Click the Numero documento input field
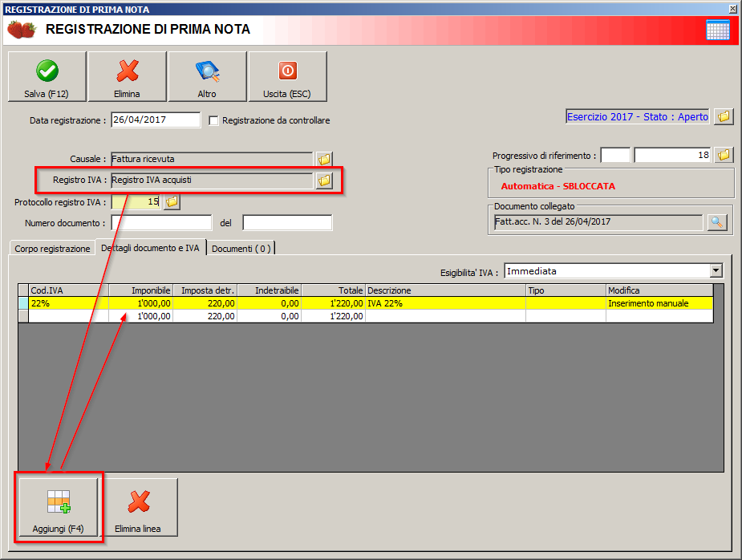 tap(161, 222)
